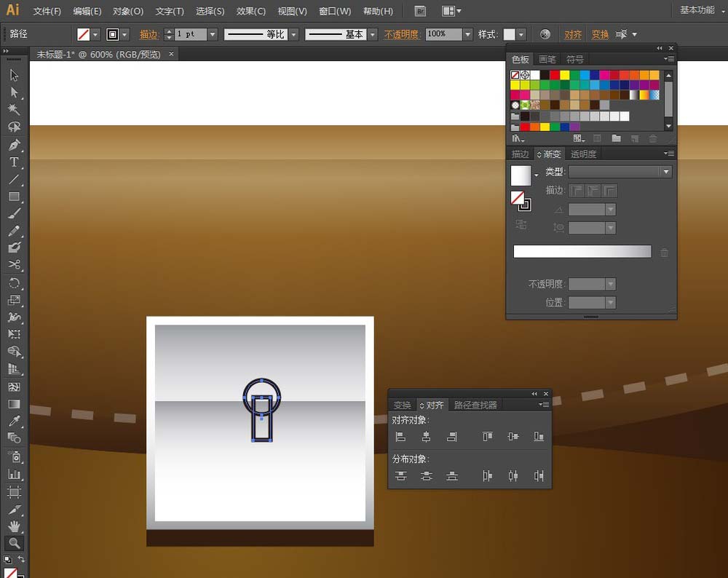Open variable width profile dropdown 等比

[x=293, y=34]
